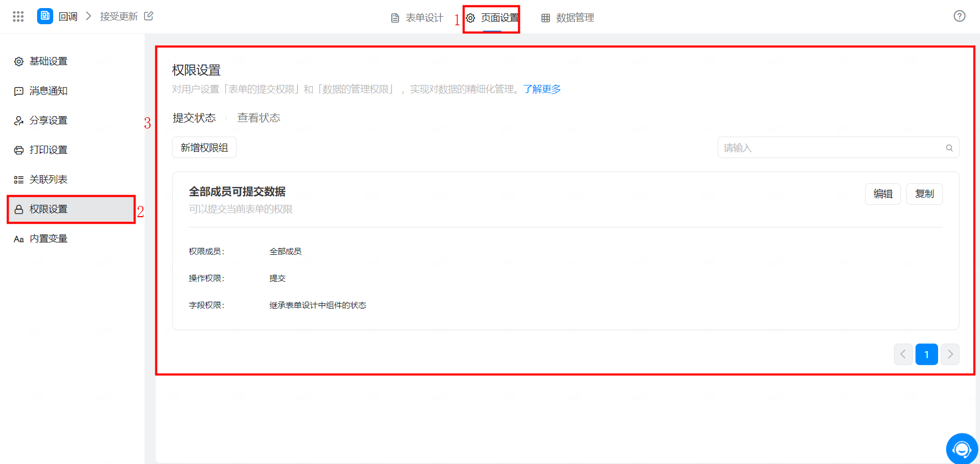Screen dimensions: 980x464
Task: Go to next page arrow
Action: (x=950, y=354)
